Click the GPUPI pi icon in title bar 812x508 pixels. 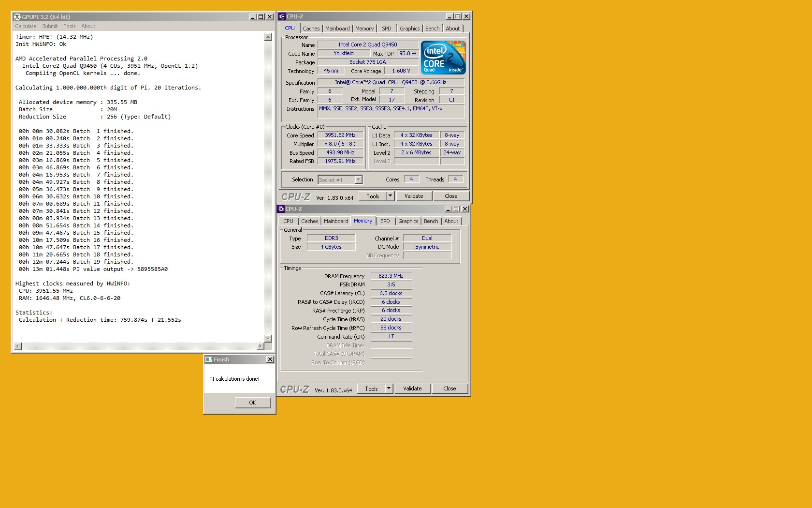[x=17, y=17]
